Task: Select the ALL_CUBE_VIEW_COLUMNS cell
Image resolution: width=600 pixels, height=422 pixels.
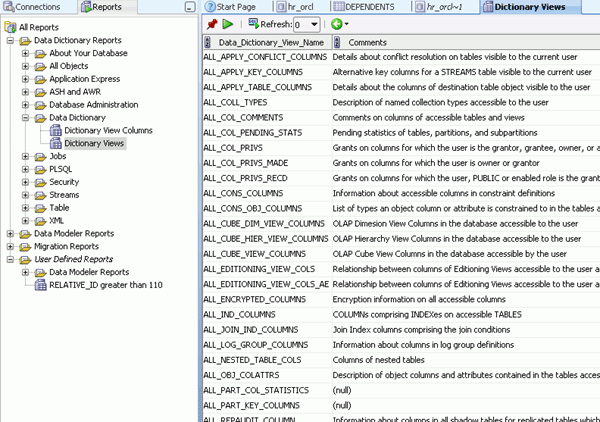Action: pos(267,254)
